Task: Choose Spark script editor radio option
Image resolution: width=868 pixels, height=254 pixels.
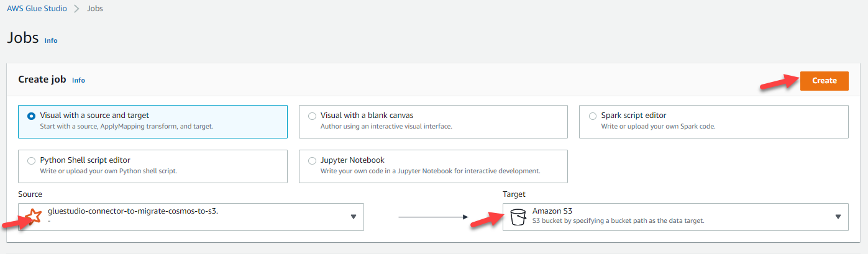Action: pos(592,116)
